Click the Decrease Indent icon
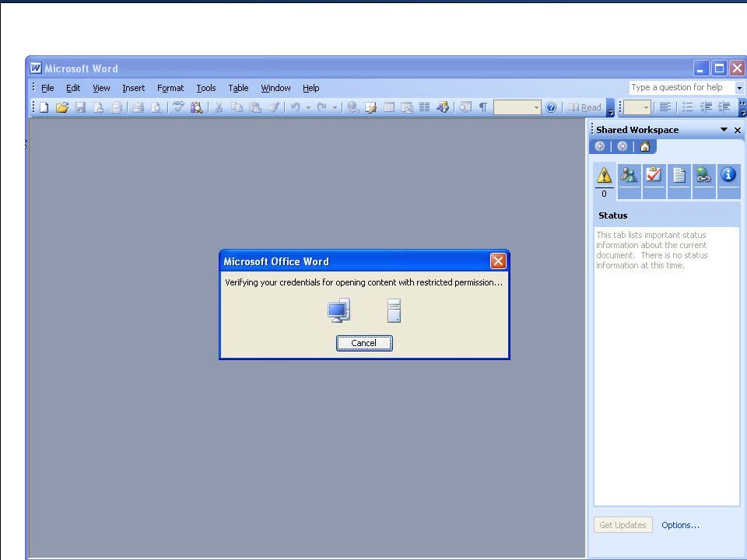 706,107
